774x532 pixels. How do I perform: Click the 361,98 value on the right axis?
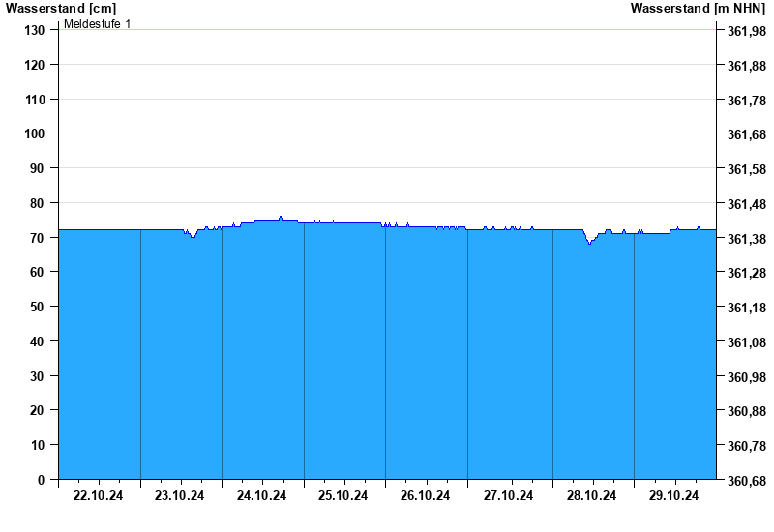[746, 31]
